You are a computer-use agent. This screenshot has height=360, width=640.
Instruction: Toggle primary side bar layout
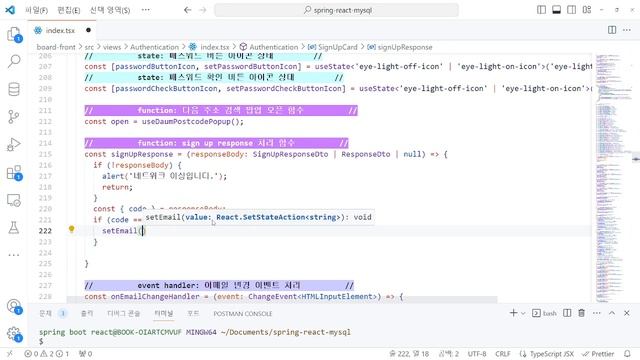(x=541, y=10)
